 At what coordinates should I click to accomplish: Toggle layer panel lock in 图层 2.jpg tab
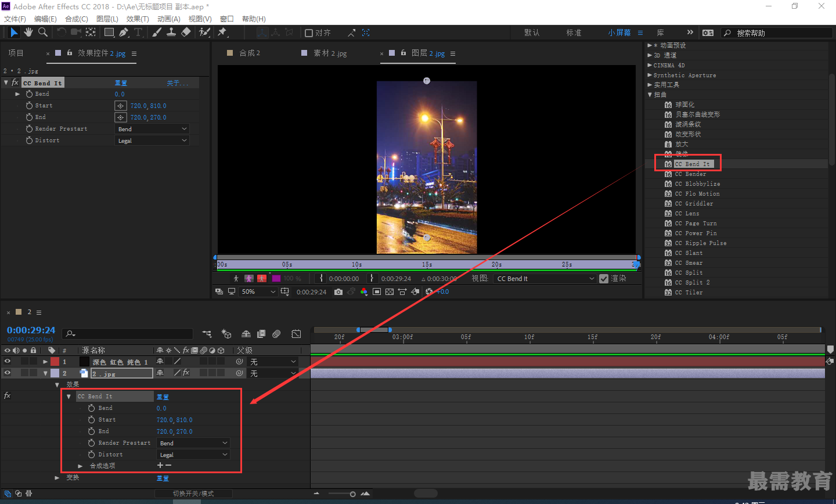pyautogui.click(x=403, y=53)
